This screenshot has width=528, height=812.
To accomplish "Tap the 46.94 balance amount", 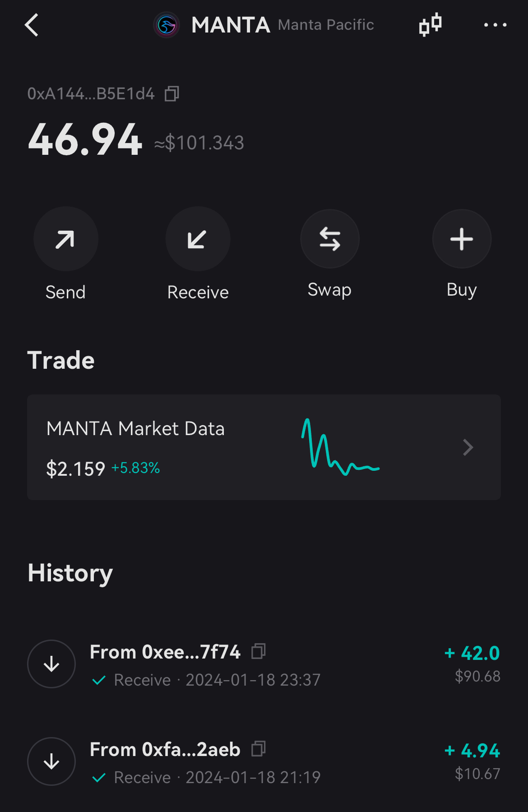I will [85, 140].
